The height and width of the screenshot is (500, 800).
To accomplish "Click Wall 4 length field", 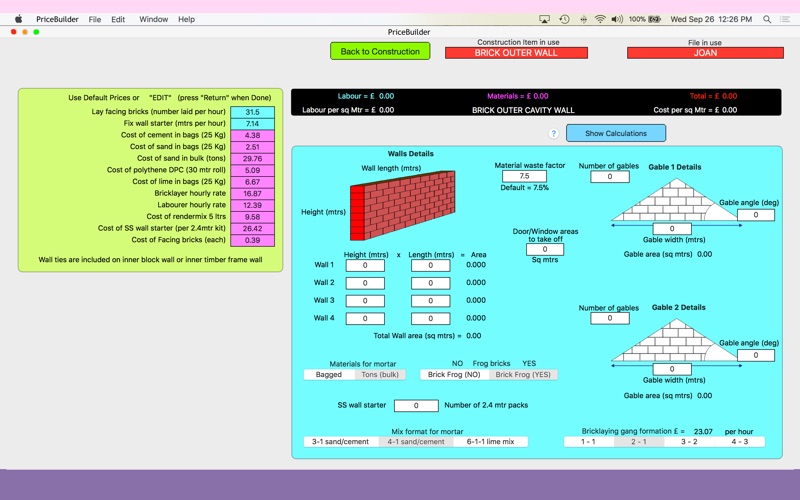I will click(x=431, y=318).
